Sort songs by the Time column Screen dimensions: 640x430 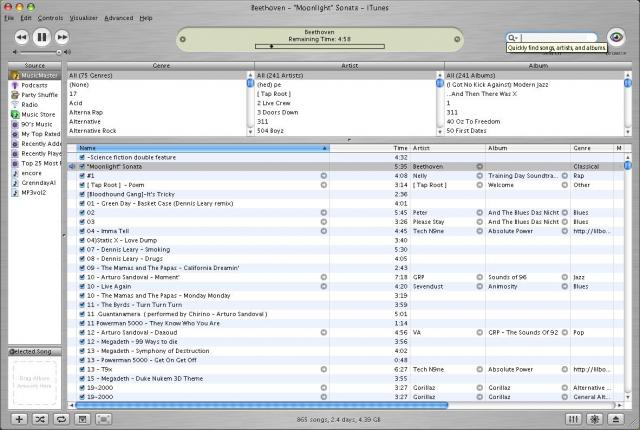(x=369, y=148)
